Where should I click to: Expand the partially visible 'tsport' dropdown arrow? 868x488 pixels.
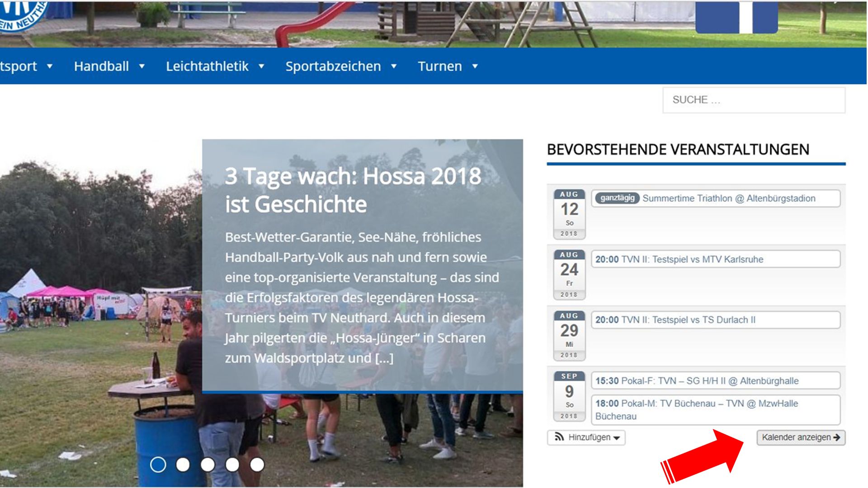click(50, 66)
